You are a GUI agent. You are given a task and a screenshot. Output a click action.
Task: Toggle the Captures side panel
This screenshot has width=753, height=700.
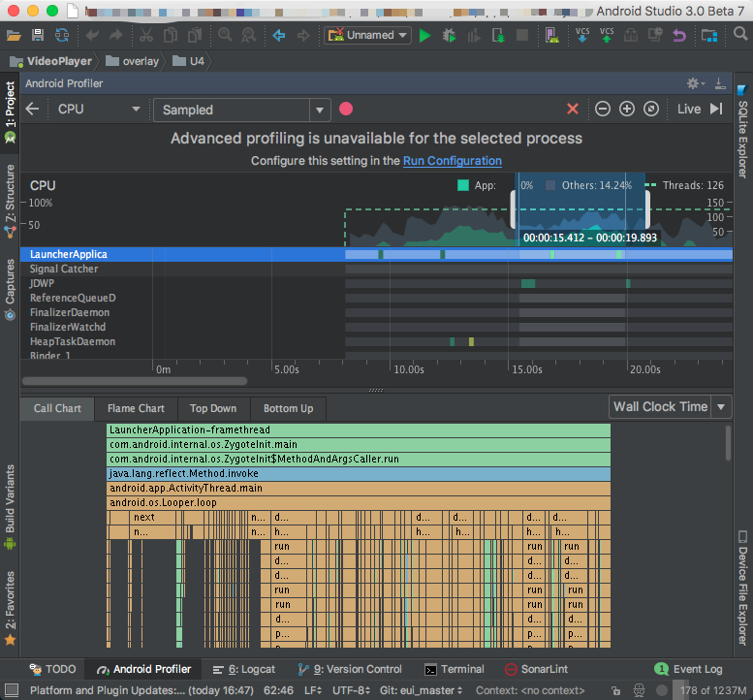point(10,290)
